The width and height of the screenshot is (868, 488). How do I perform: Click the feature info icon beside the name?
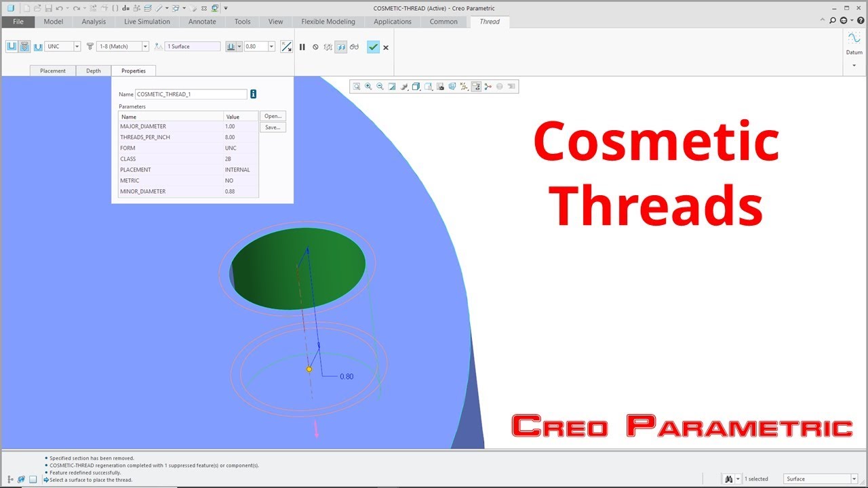(254, 94)
